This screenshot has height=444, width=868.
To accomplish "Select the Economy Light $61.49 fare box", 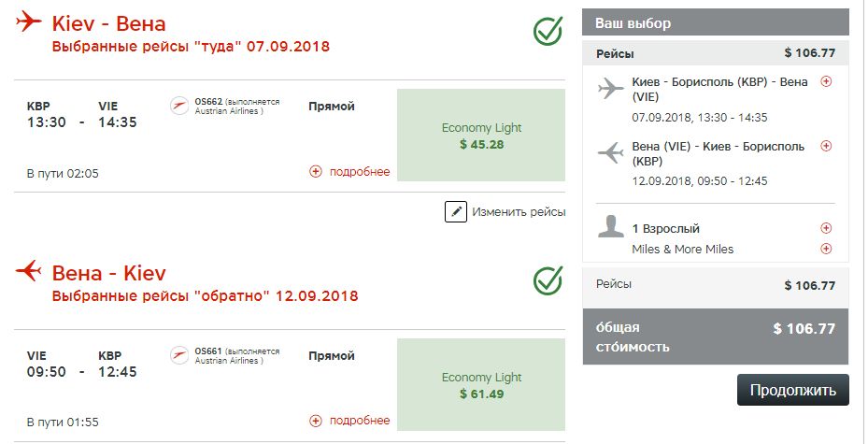I will pos(481,385).
